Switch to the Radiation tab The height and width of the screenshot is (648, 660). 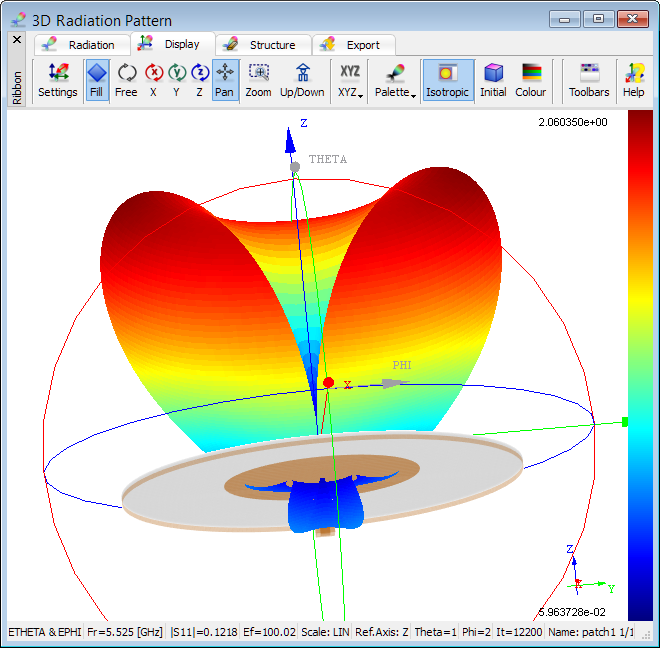(x=87, y=45)
